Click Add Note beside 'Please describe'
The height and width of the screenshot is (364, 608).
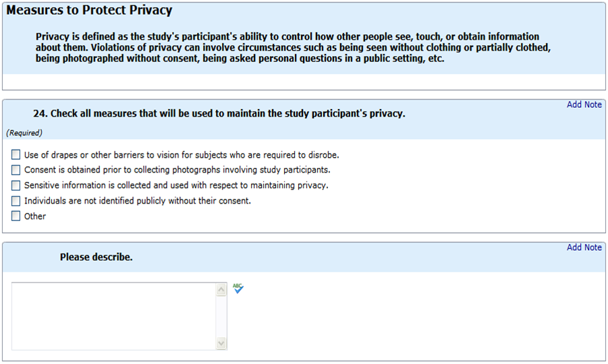pos(584,247)
